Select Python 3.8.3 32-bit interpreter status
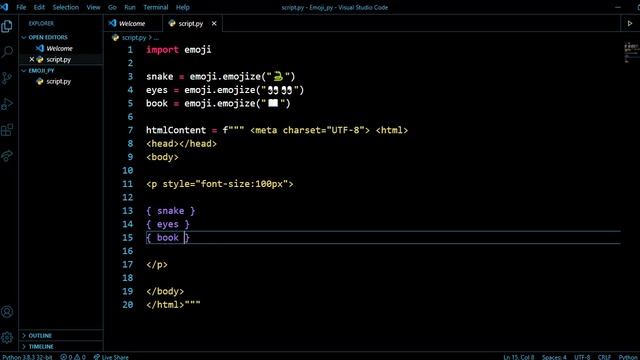Viewport: 640px width, 360px height. click(x=27, y=357)
